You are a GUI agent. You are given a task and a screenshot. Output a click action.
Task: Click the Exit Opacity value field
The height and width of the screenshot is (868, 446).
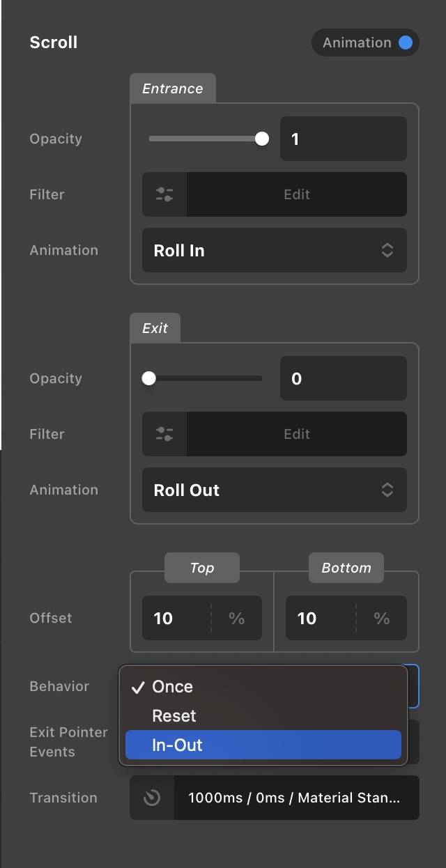(343, 378)
